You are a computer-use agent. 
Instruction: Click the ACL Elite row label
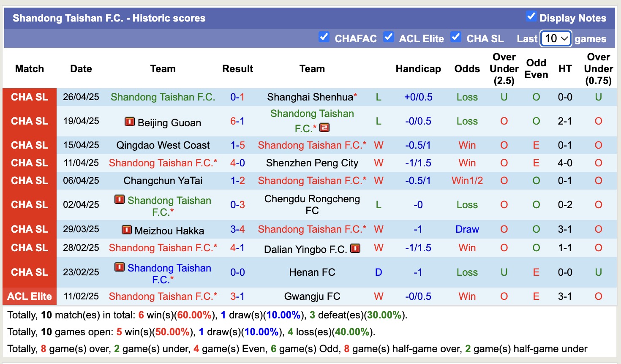coord(29,296)
